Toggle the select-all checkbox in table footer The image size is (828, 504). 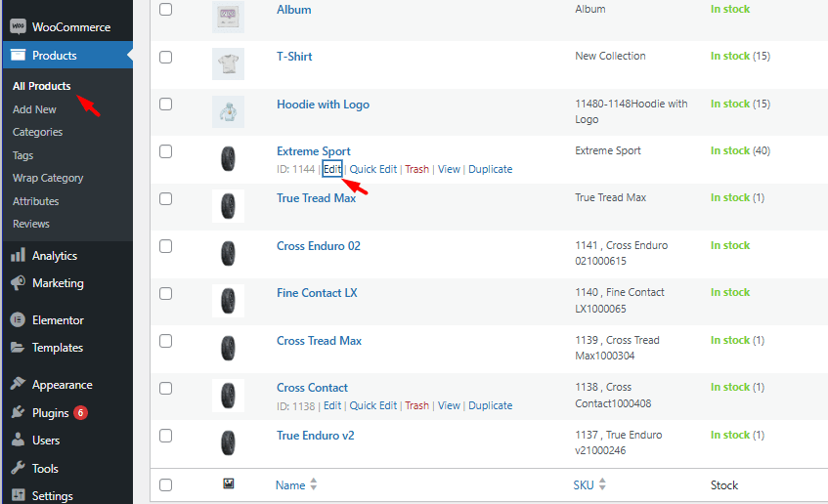[x=165, y=484]
